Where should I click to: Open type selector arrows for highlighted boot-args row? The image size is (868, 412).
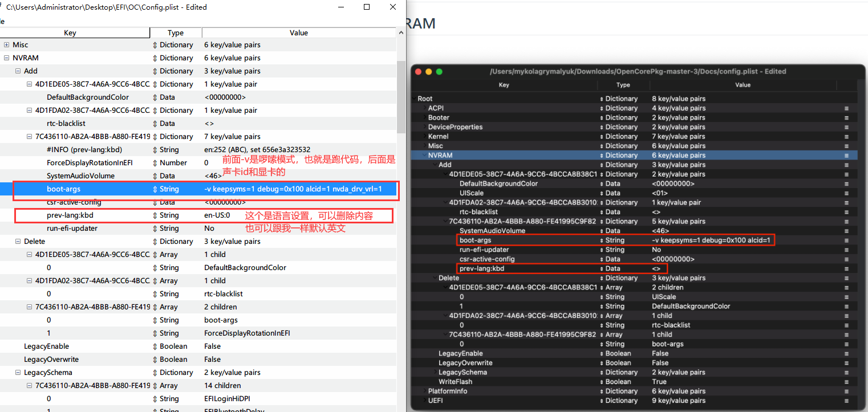click(155, 189)
